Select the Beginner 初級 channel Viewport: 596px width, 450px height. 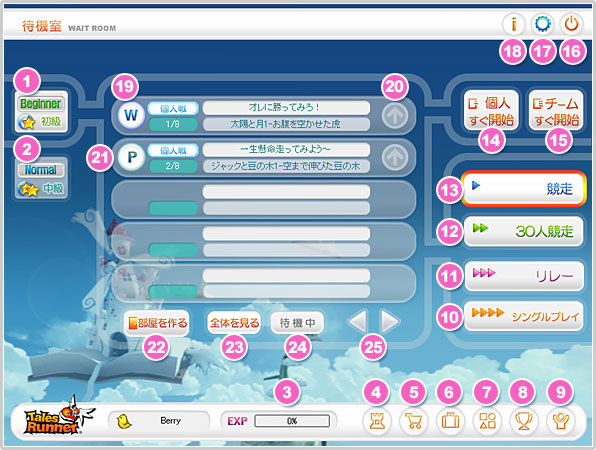(x=41, y=112)
